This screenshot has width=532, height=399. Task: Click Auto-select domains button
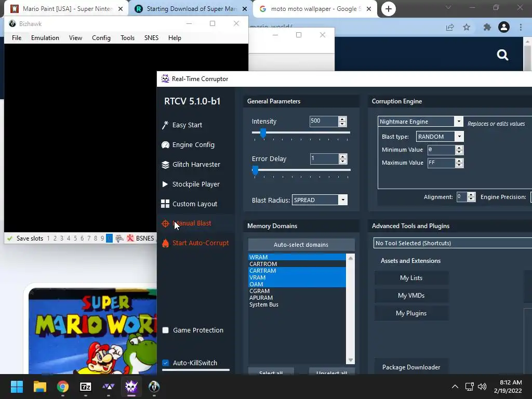(x=301, y=245)
